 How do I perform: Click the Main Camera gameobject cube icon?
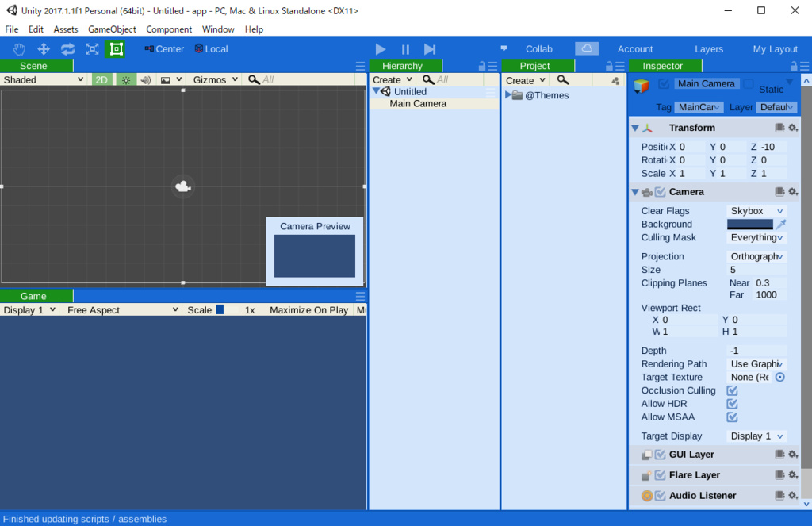pos(642,86)
